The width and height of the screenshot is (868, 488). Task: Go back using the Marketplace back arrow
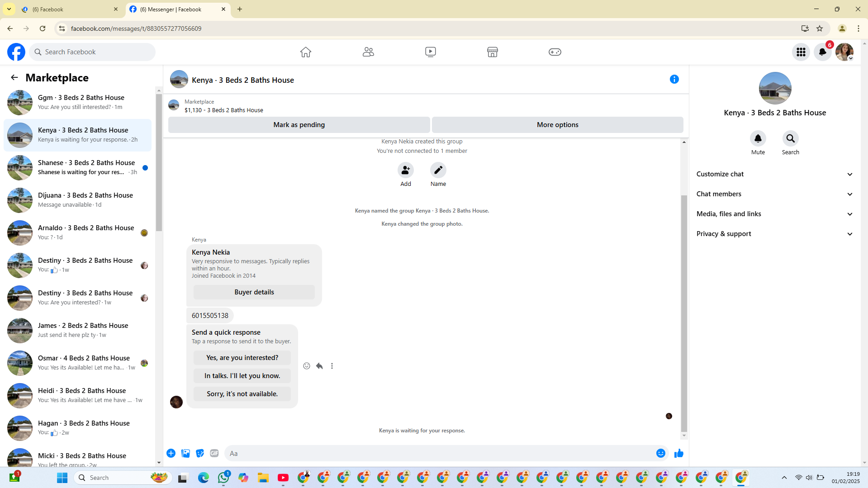point(14,78)
